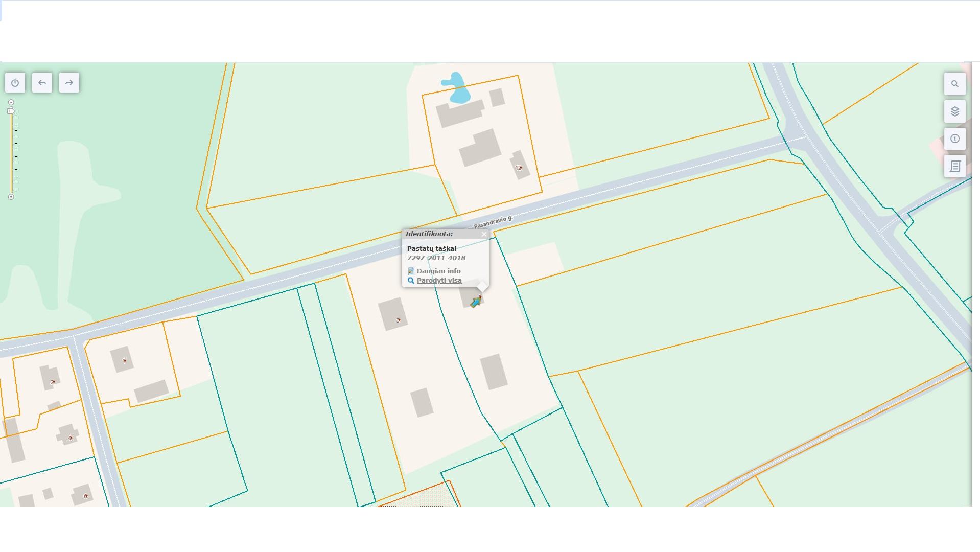Click the Daugiau info link
The width and height of the screenshot is (980, 552).
[x=438, y=271]
